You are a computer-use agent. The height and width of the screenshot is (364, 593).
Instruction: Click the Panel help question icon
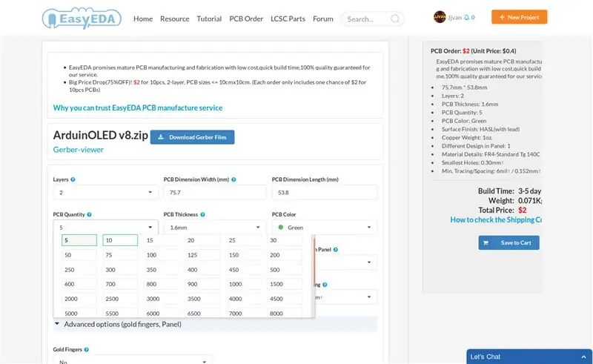(x=336, y=249)
